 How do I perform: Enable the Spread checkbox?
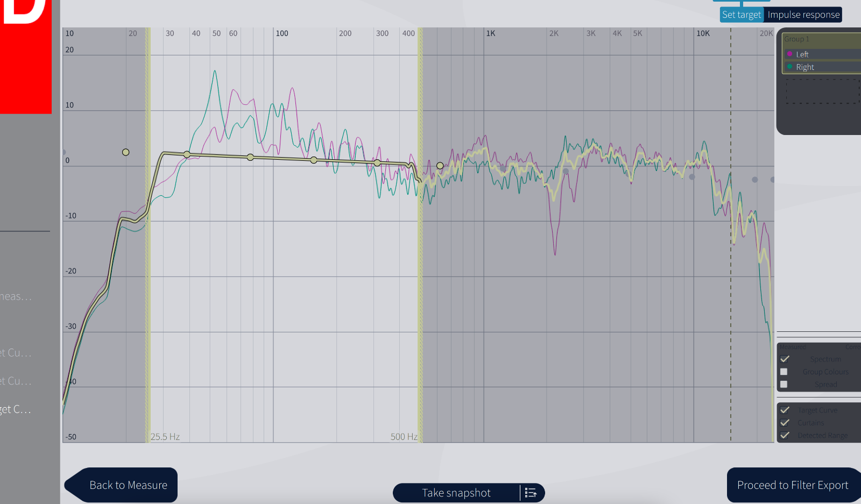pyautogui.click(x=784, y=385)
